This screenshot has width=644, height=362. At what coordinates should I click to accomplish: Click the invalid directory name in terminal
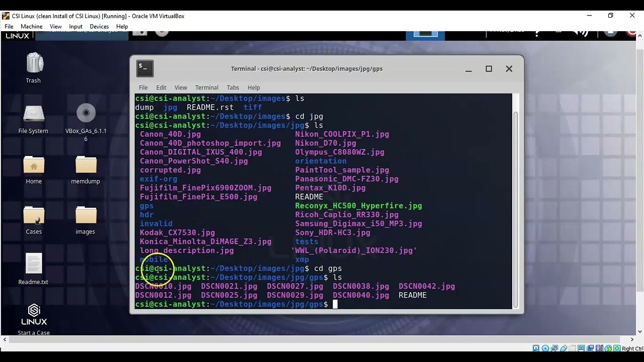pyautogui.click(x=156, y=224)
